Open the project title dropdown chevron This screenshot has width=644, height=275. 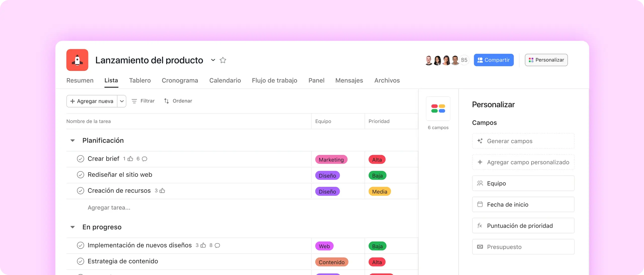click(x=213, y=60)
